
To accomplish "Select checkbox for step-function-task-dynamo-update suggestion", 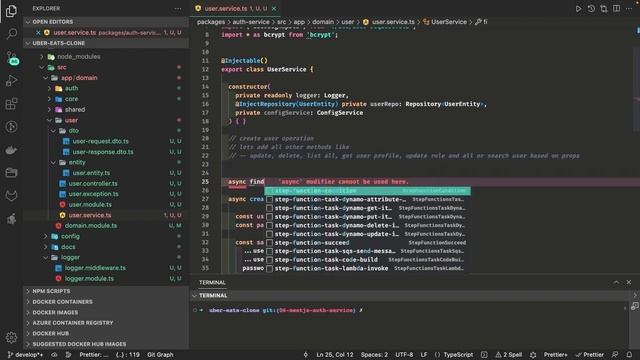I will point(269,234).
